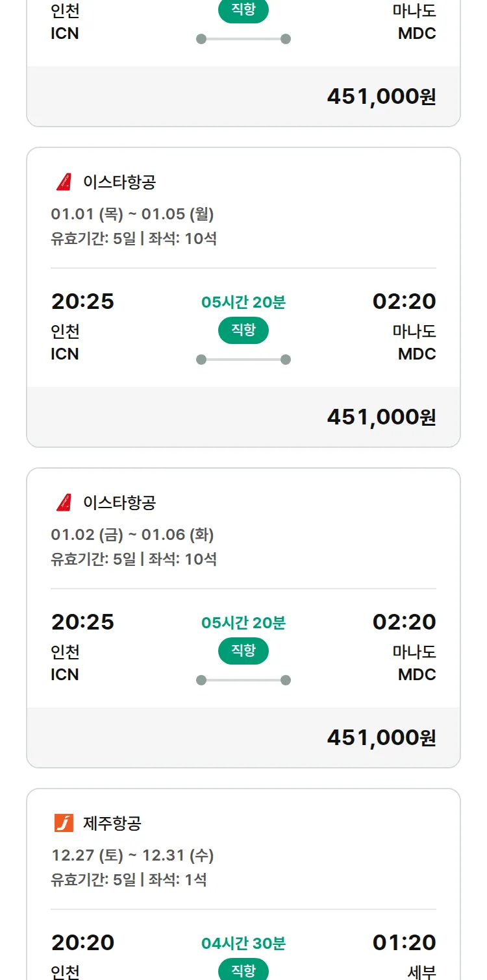Open the 이스타항공 01.02 (금) ~ 01.06 (화) date range

(132, 534)
